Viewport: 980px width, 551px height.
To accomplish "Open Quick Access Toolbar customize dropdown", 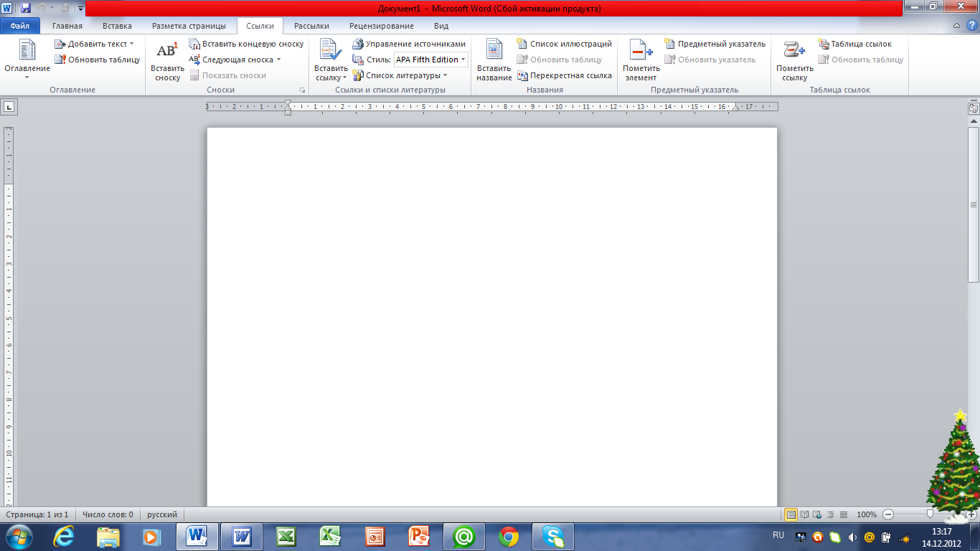I will pos(80,9).
